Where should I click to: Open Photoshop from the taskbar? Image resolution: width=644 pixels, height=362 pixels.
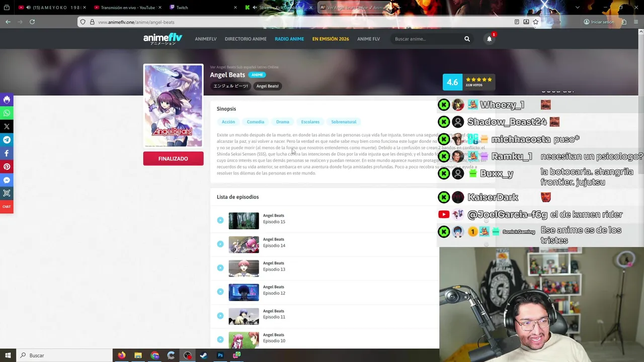tap(220, 355)
